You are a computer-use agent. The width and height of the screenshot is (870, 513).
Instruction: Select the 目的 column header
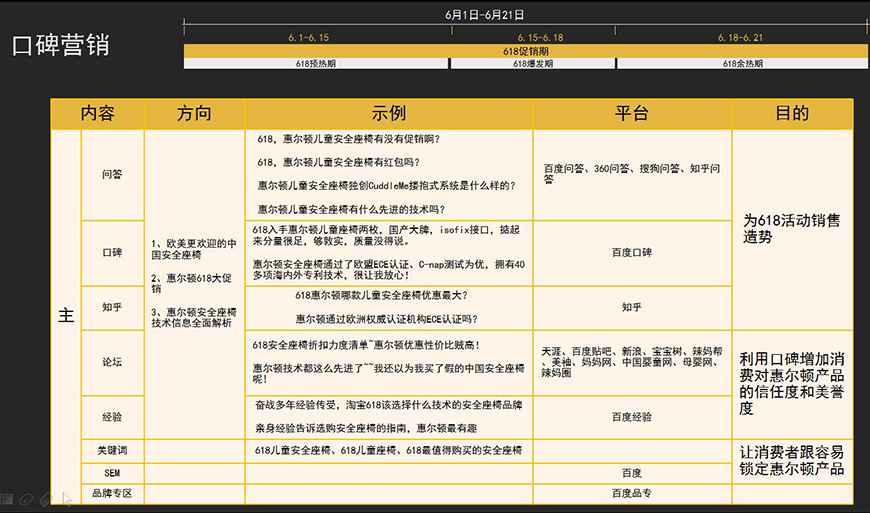pyautogui.click(x=791, y=114)
